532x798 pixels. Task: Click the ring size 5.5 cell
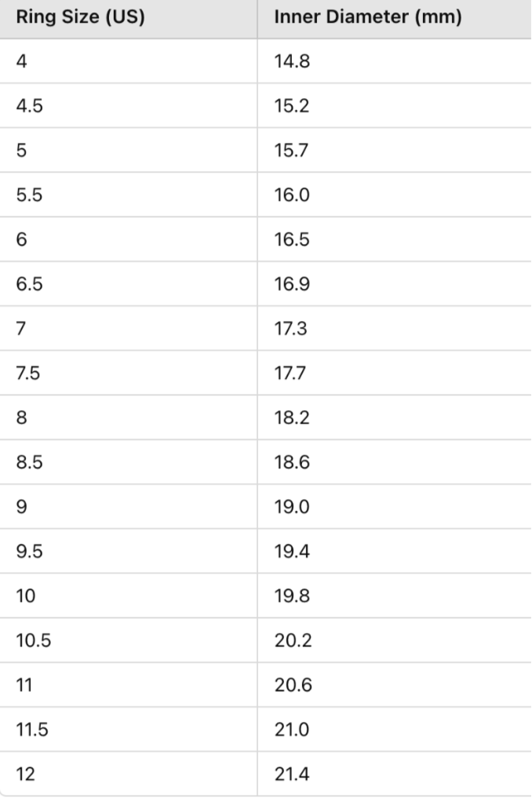(x=29, y=195)
